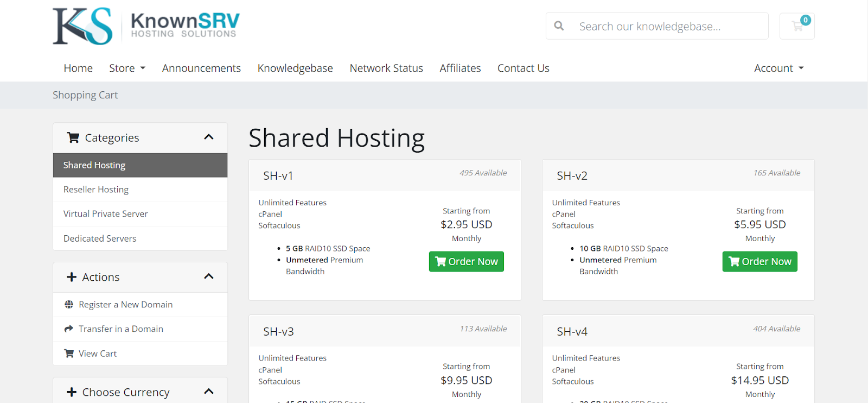
Task: Order the SH-v1 plan
Action: tap(467, 261)
